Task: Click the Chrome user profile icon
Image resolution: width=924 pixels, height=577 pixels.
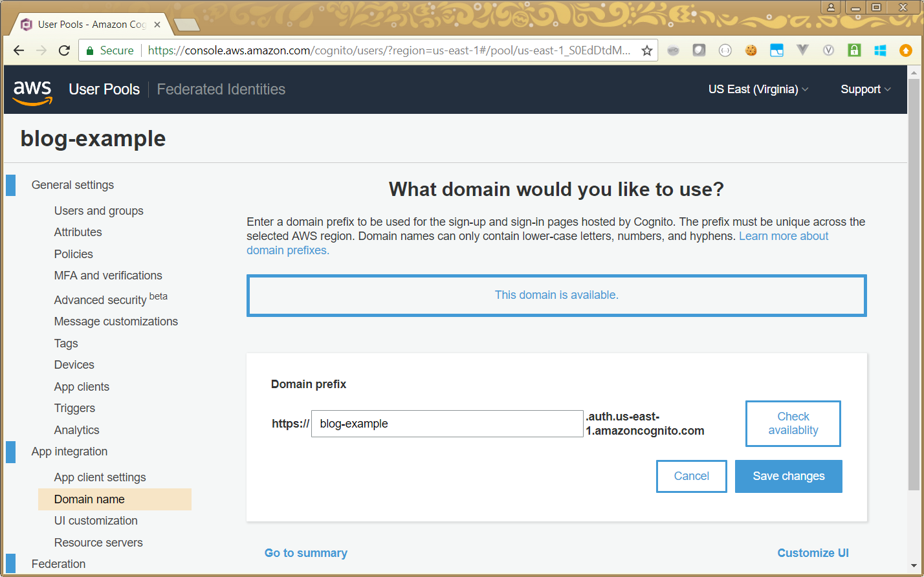Action: coord(830,8)
